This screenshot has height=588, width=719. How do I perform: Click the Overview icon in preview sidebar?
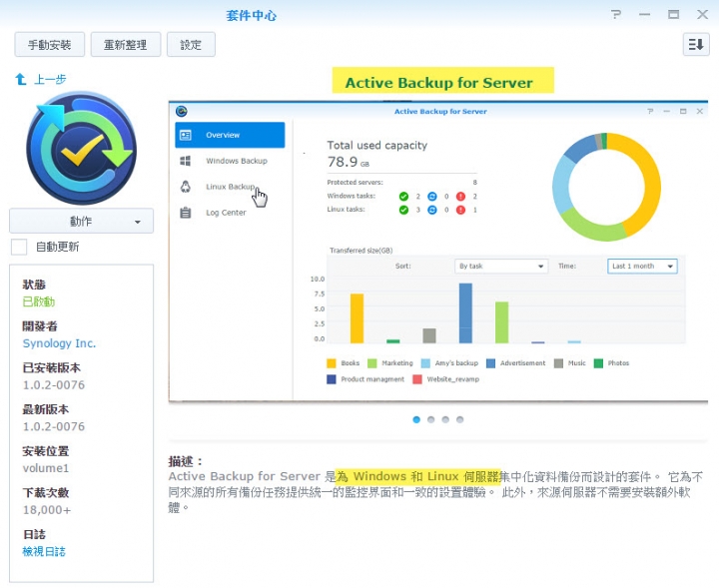pyautogui.click(x=186, y=135)
